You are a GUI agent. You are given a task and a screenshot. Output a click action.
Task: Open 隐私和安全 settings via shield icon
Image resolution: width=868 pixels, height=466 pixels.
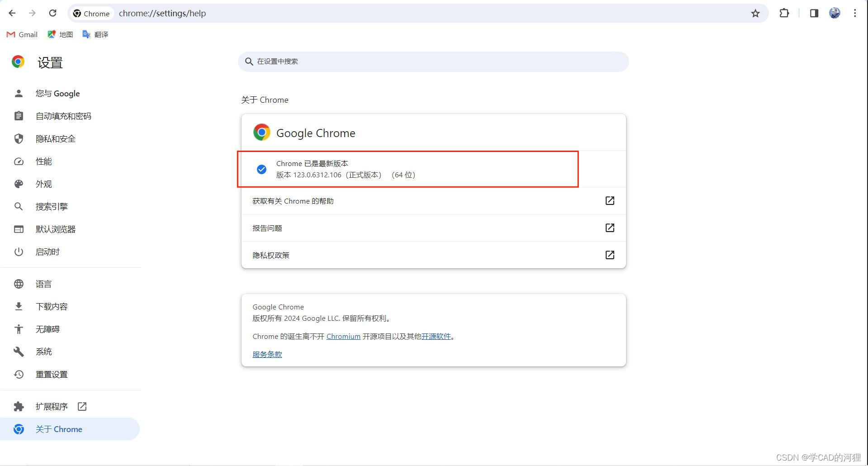pos(19,138)
